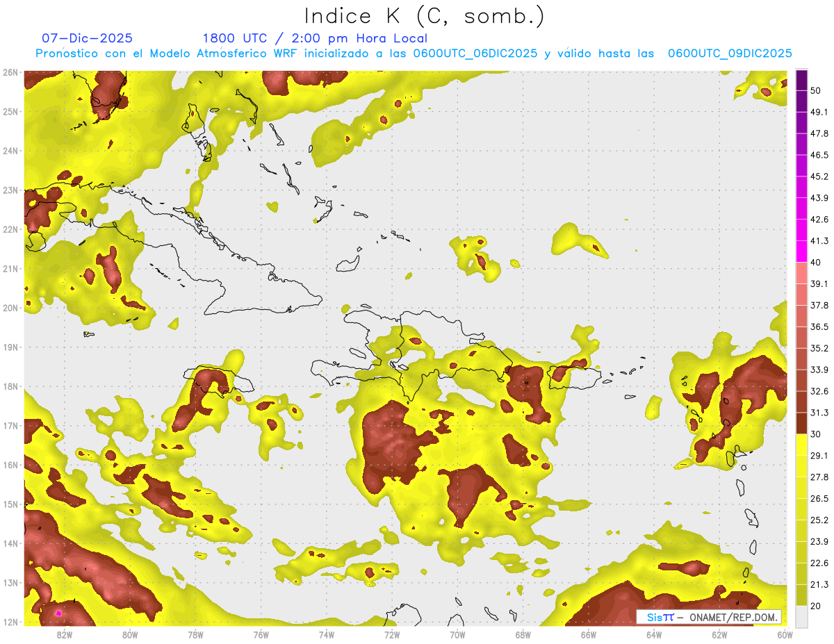This screenshot has width=834, height=644.
Task: Click the longitude label '74W'
Action: [x=327, y=635]
